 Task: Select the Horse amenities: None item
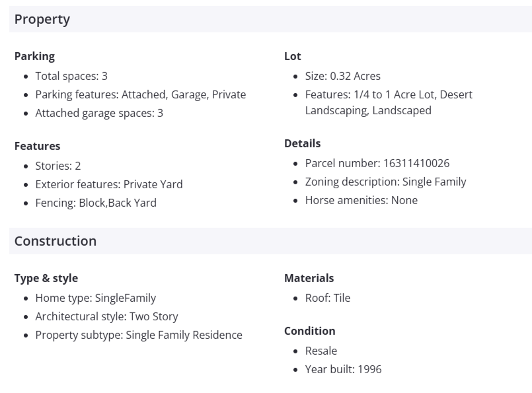pos(361,200)
